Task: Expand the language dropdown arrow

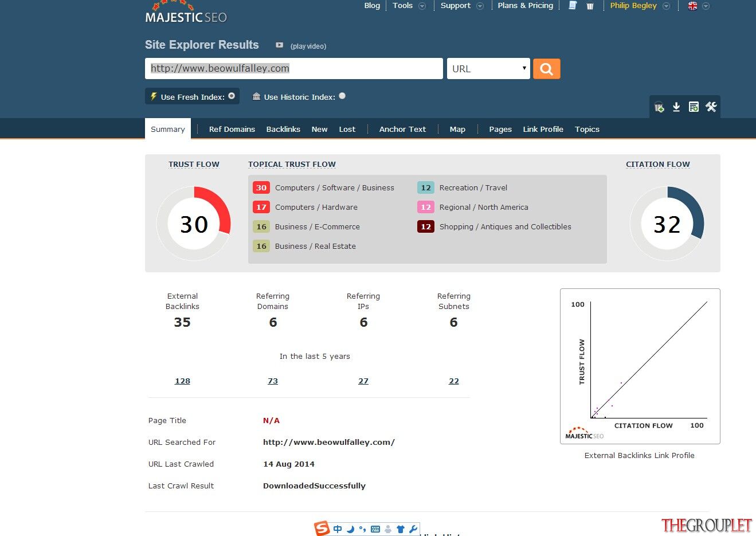Action: [706, 6]
